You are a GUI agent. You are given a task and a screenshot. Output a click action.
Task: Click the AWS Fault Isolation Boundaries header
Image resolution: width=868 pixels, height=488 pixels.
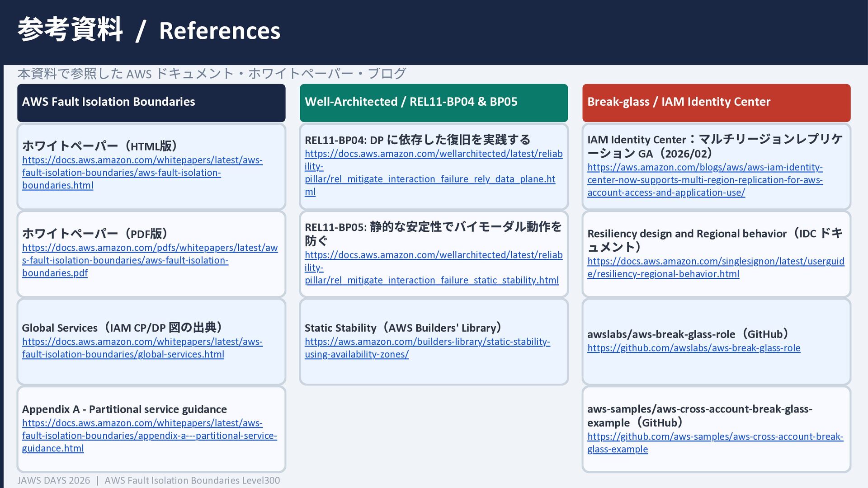(x=108, y=102)
